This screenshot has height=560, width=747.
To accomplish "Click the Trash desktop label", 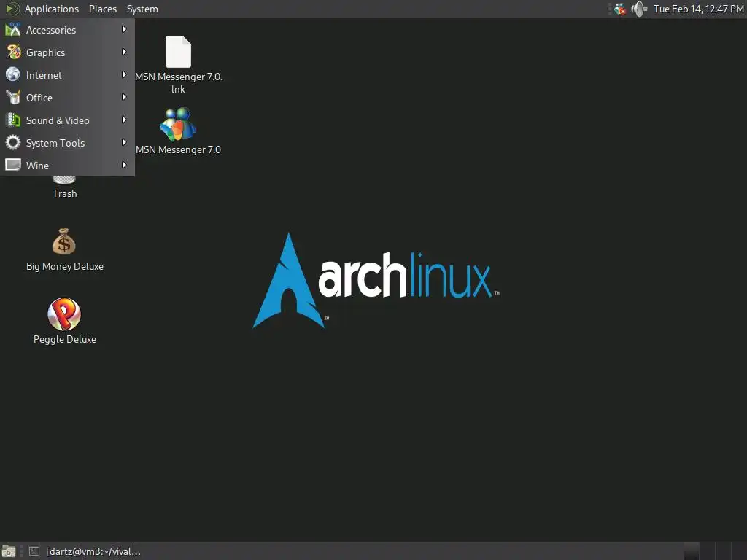I will (65, 193).
